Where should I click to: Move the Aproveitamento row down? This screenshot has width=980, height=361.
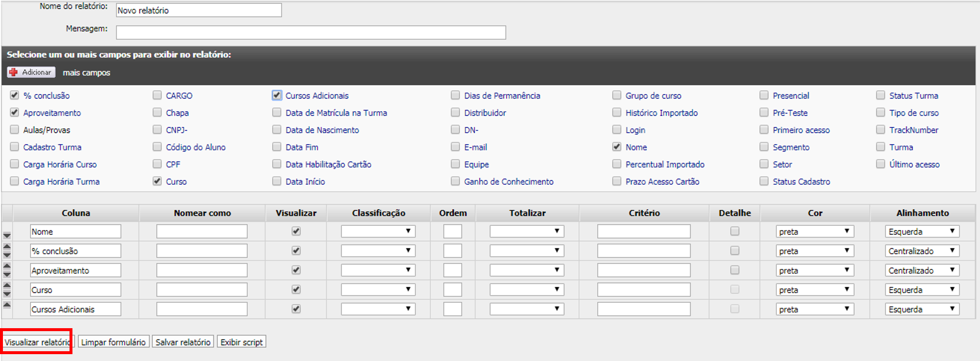pos(7,275)
